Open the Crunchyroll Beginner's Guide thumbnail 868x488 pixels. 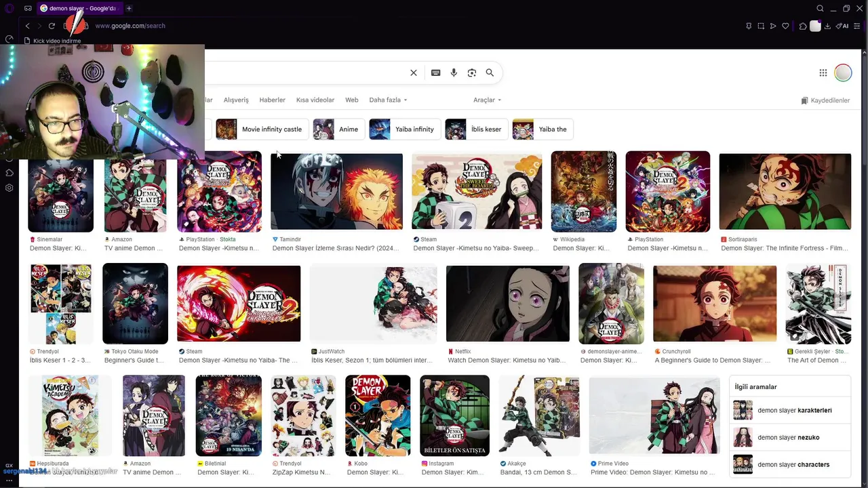point(715,304)
